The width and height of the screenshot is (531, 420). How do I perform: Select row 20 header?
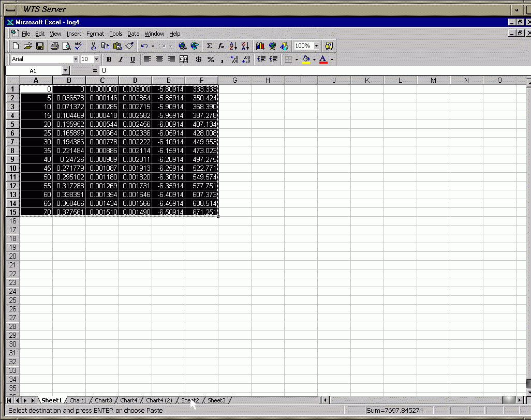click(12, 256)
